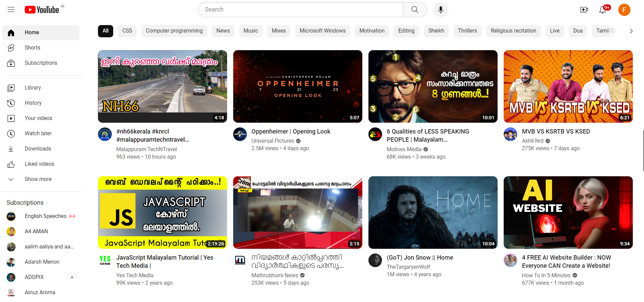Open title 4 FREE AI Website Builder
644x302 pixels.
tap(566, 262)
